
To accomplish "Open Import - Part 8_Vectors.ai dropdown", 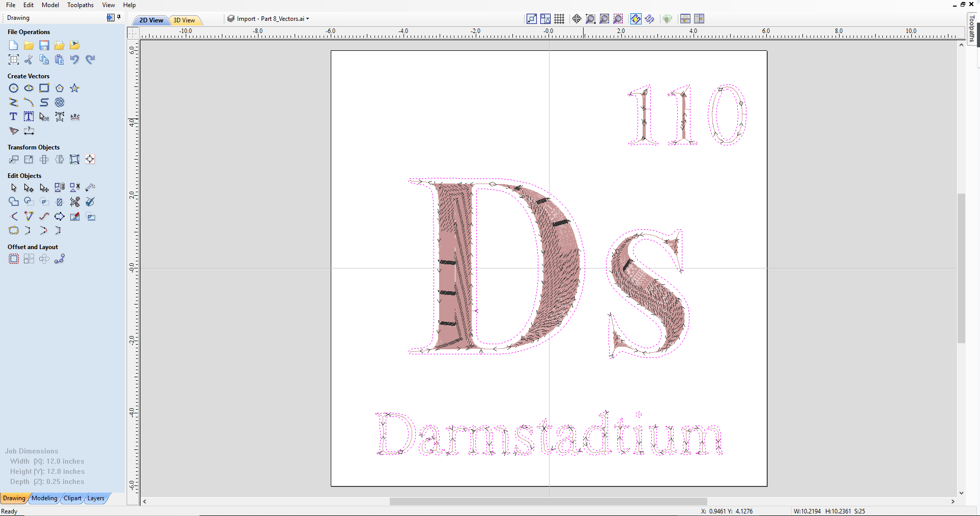I will (268, 19).
